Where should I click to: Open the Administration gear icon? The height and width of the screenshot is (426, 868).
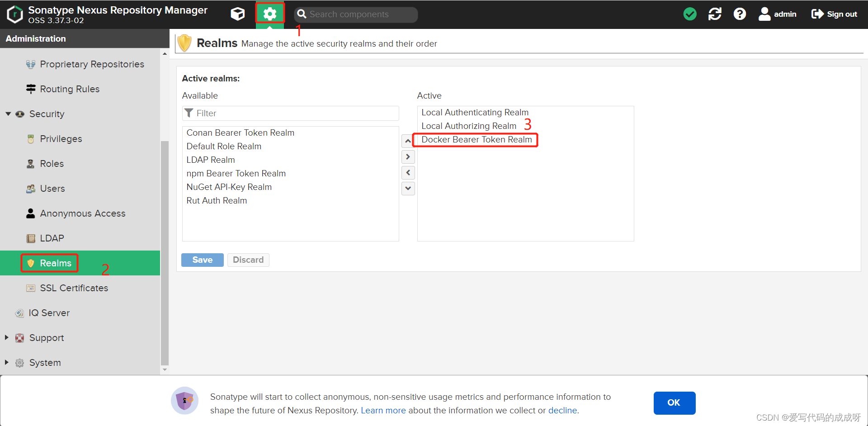(x=270, y=14)
